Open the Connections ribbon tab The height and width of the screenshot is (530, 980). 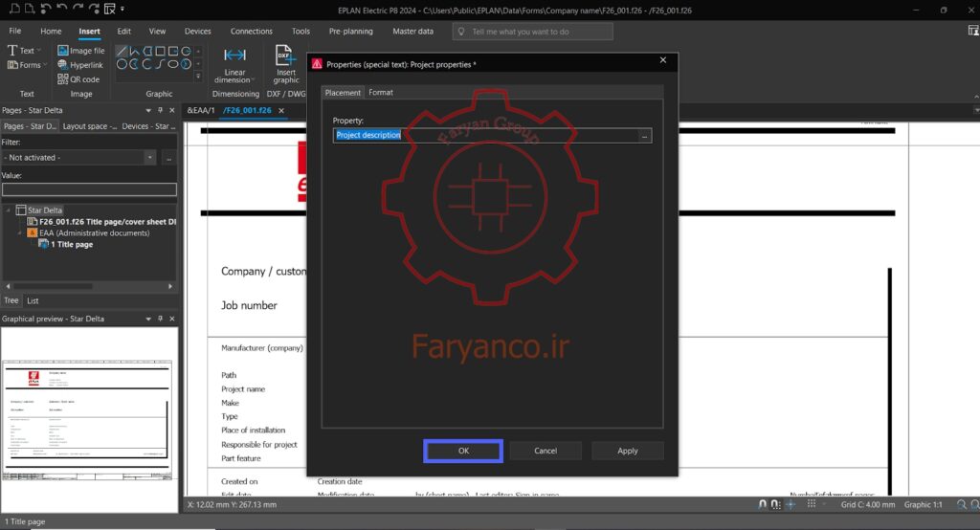(x=252, y=32)
